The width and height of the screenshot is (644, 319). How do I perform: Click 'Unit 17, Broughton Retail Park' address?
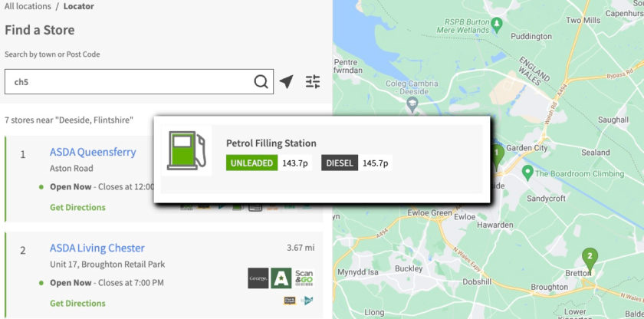tap(107, 265)
